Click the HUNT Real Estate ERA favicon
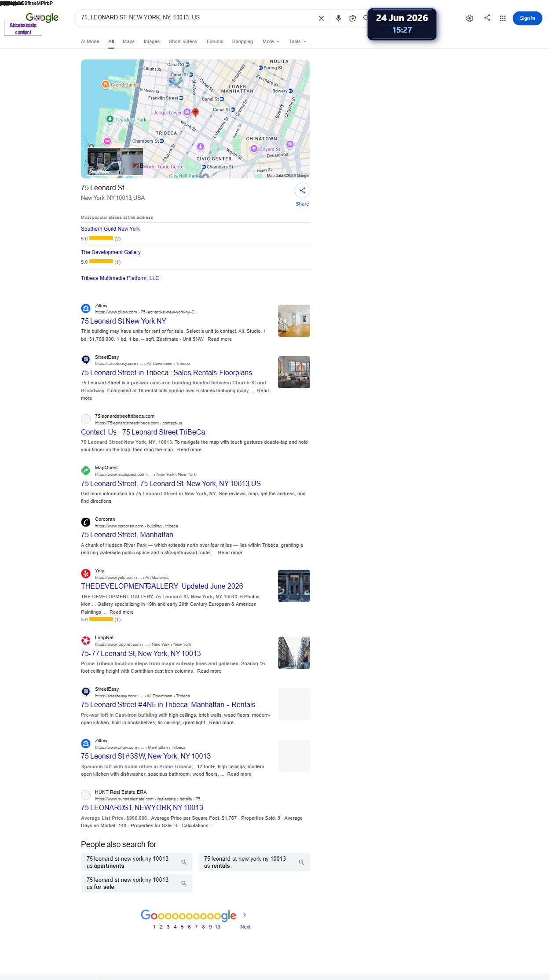Viewport: 556px width, 980px height. (x=86, y=795)
